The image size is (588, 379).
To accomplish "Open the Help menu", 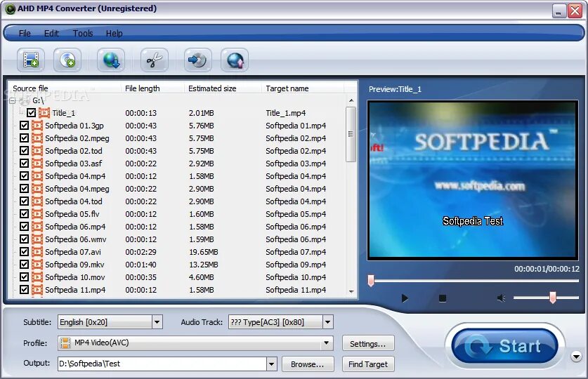I will click(114, 33).
